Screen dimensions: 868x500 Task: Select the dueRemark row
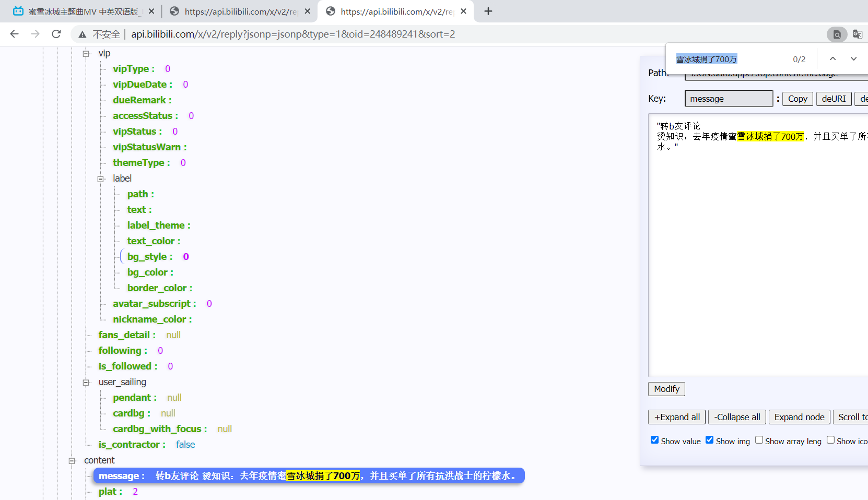click(142, 100)
